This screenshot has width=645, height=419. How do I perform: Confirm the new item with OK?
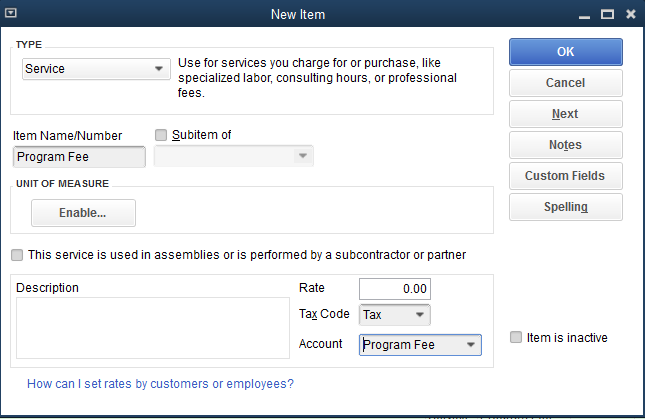(x=566, y=52)
